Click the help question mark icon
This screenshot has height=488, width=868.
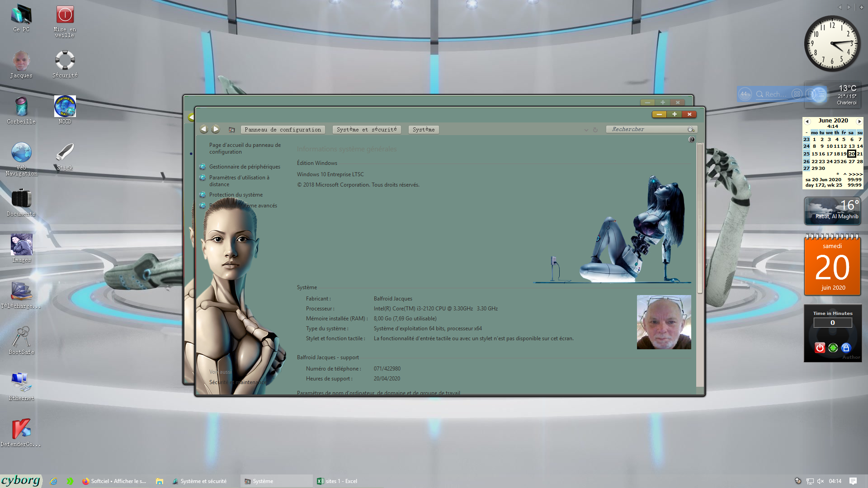[x=691, y=140]
